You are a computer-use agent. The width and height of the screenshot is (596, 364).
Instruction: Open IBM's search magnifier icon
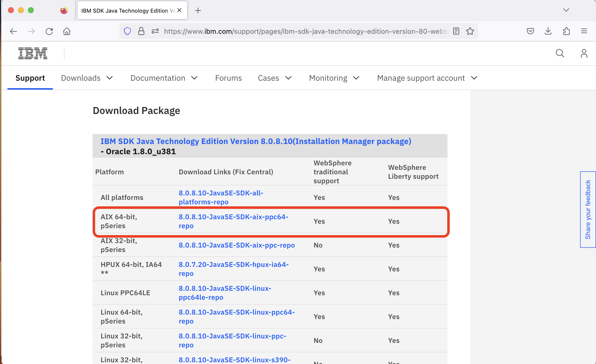tap(560, 53)
